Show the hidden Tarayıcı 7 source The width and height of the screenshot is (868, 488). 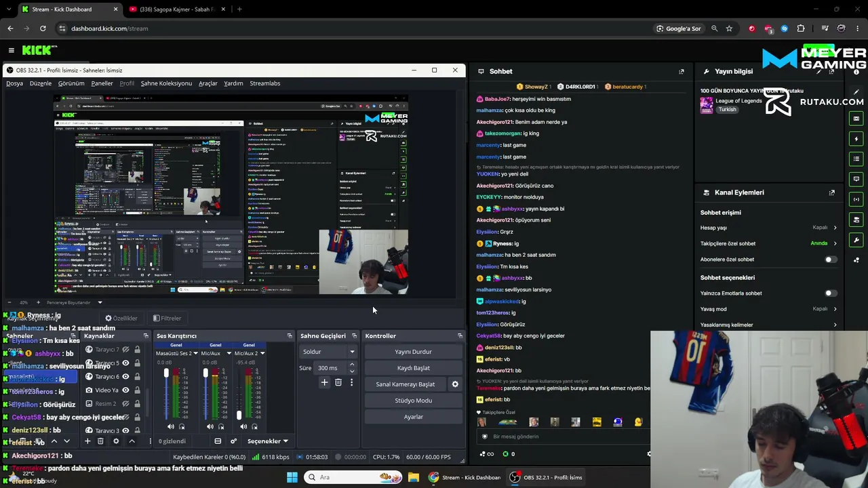point(125,350)
